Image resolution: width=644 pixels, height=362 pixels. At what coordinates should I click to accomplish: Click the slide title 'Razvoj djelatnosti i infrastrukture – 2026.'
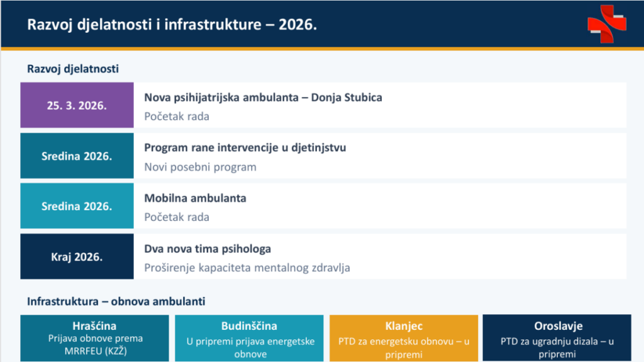point(172,25)
